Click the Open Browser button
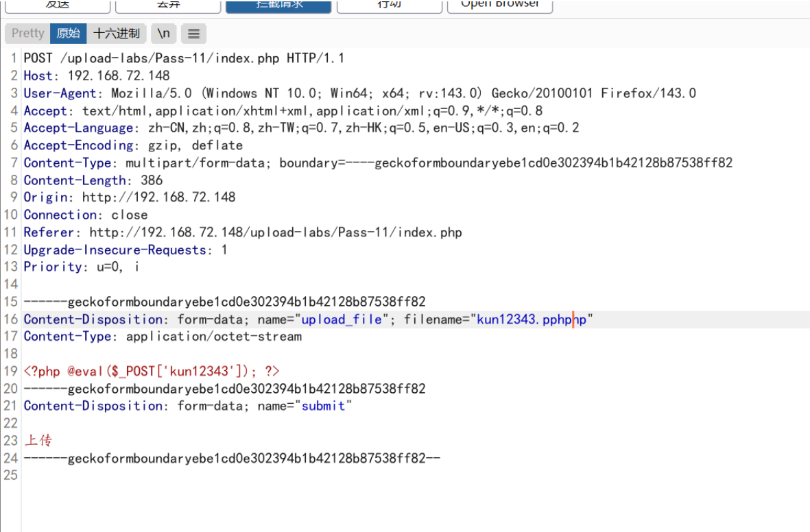Viewport: 810px width, 532px height. pyautogui.click(x=499, y=5)
